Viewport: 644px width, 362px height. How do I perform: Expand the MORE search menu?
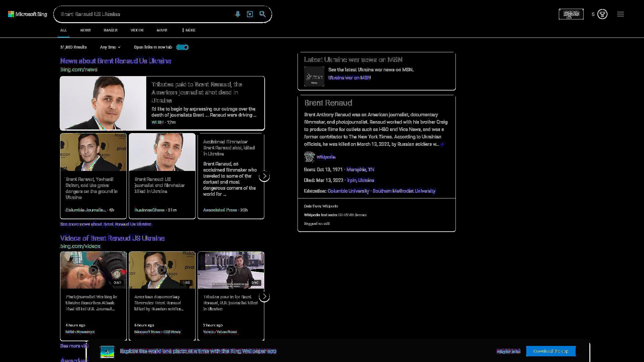tap(189, 30)
